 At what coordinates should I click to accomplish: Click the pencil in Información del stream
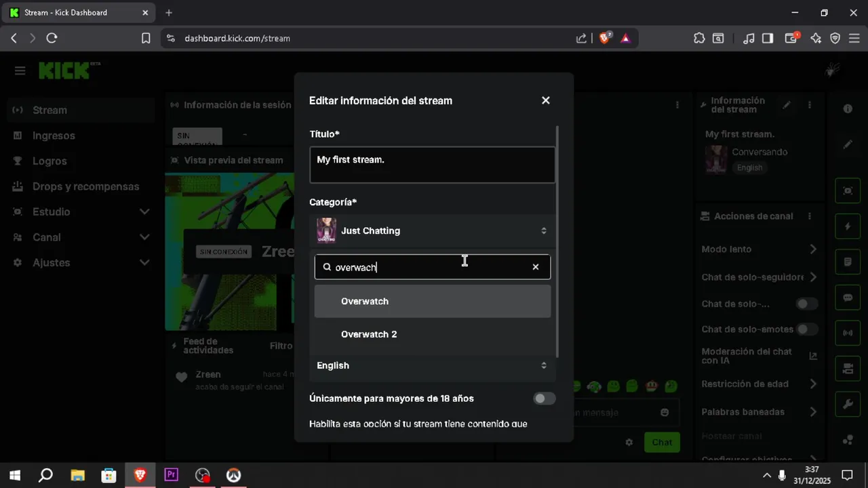[787, 105]
